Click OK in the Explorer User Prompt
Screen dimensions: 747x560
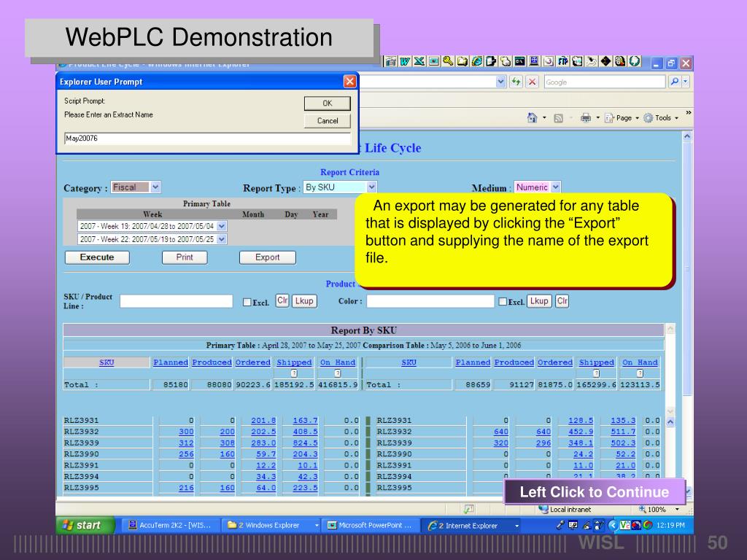tap(328, 104)
